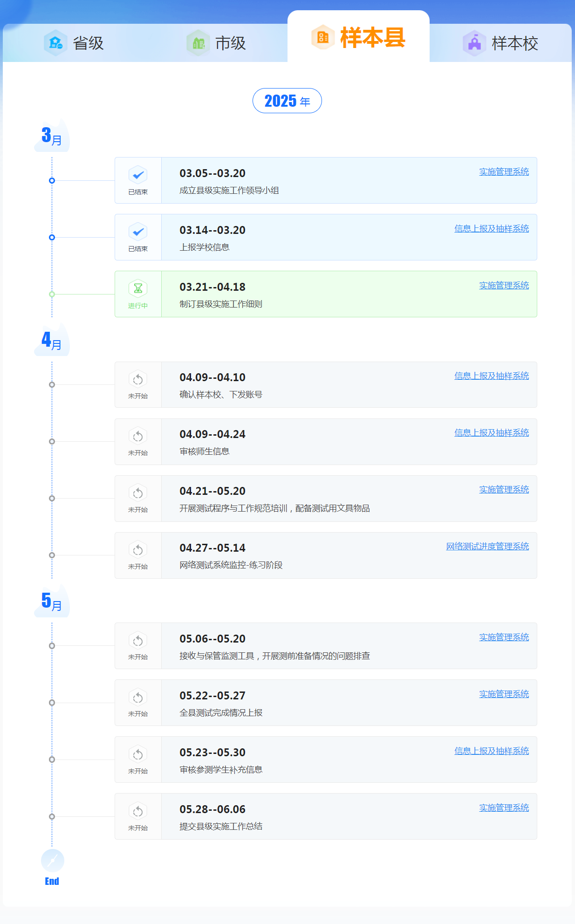Click the 省级 building icon

coord(55,43)
